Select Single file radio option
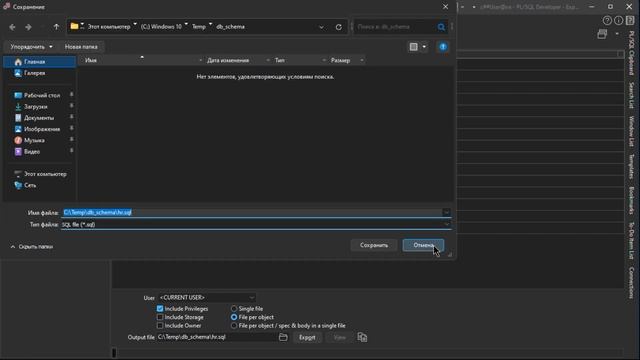The image size is (640, 360). pyautogui.click(x=234, y=309)
